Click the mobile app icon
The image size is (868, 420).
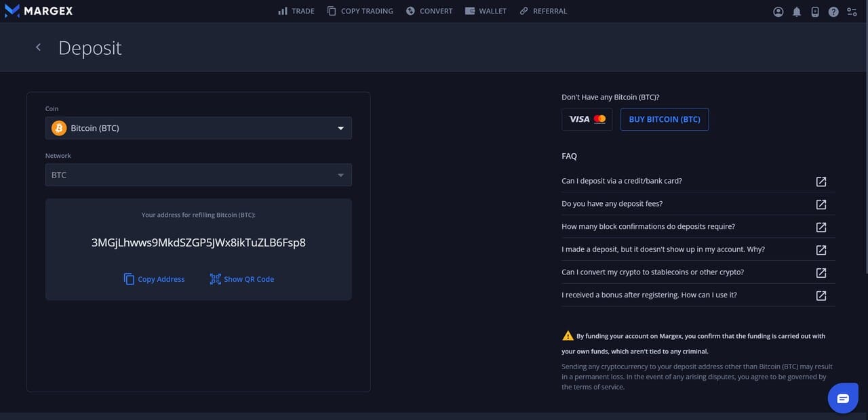815,11
